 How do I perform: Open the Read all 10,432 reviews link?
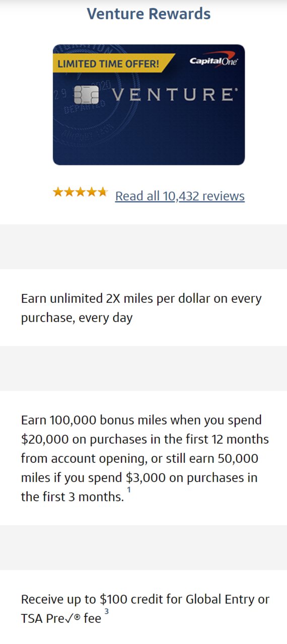point(180,196)
